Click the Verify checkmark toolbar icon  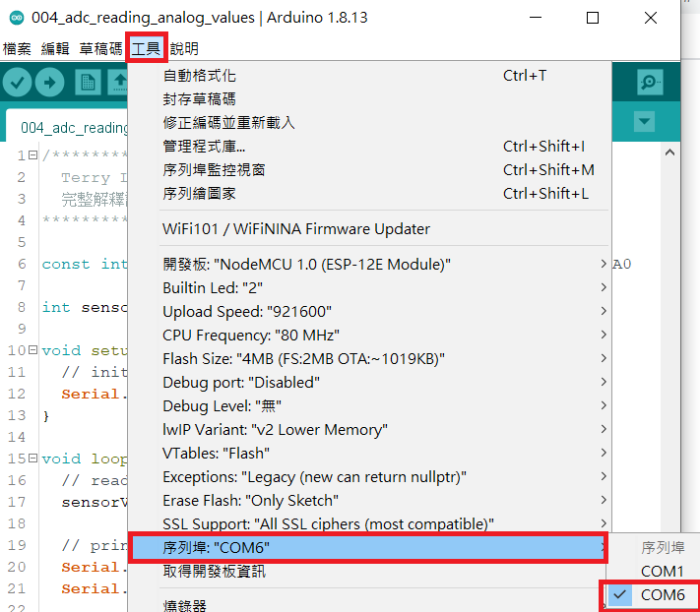click(17, 83)
